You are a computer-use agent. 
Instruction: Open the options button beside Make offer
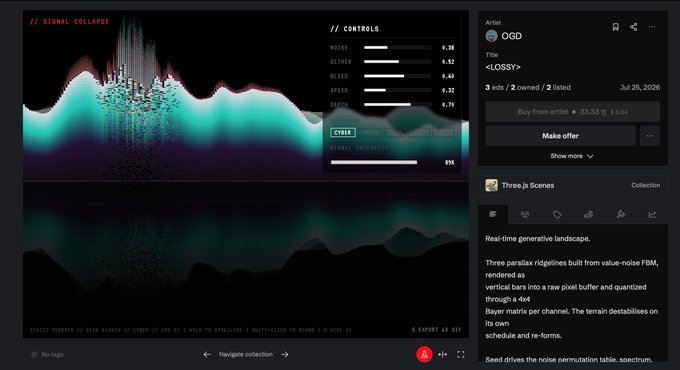click(650, 136)
